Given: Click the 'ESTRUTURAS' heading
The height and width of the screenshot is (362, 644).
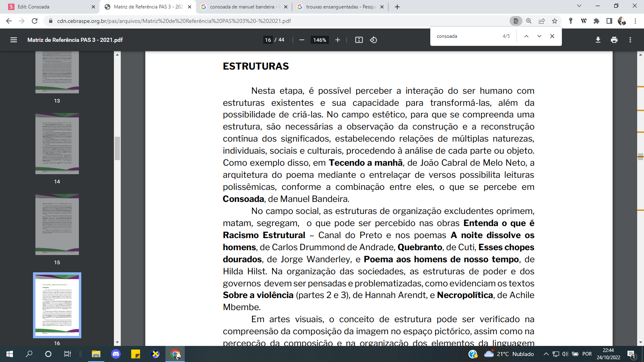Looking at the screenshot, I should point(256,66).
